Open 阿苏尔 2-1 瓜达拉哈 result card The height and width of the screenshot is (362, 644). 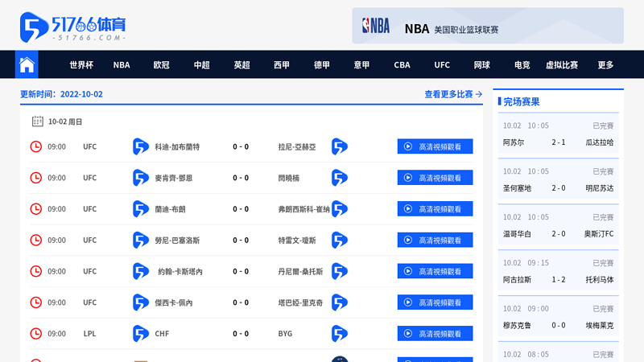pos(558,134)
